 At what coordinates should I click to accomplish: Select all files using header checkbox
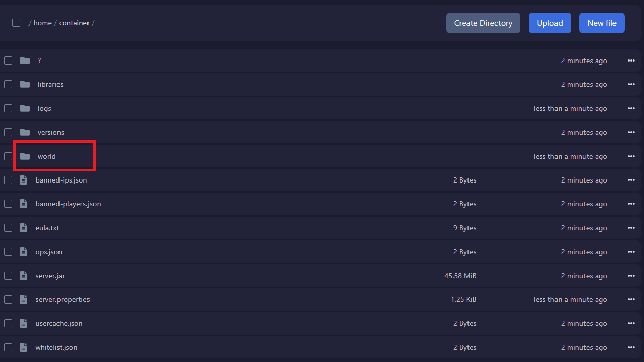(16, 23)
